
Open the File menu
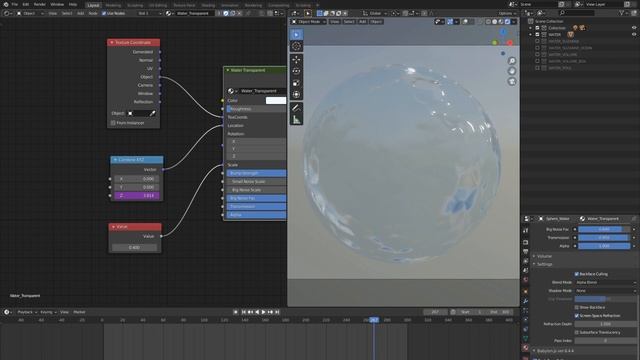coord(15,4)
